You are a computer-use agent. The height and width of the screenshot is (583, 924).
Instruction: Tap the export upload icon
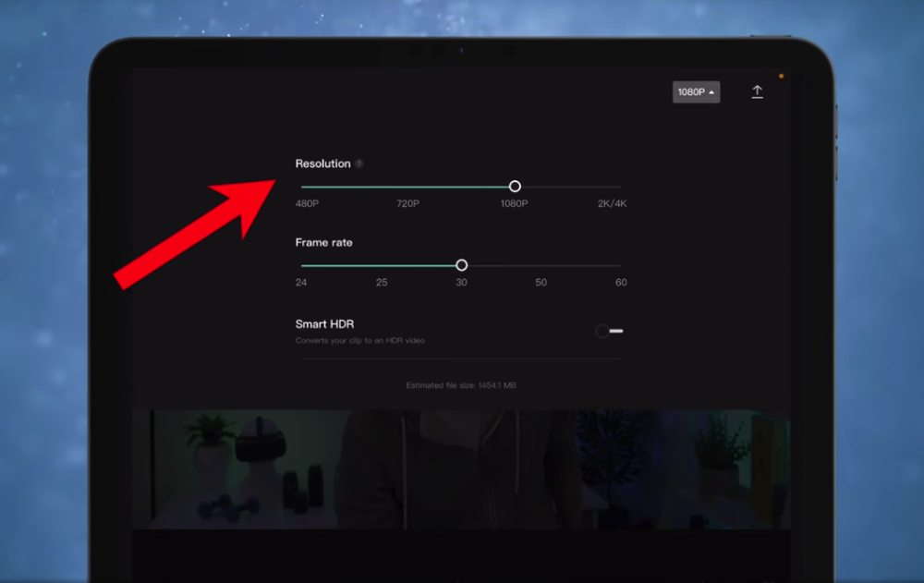click(758, 91)
